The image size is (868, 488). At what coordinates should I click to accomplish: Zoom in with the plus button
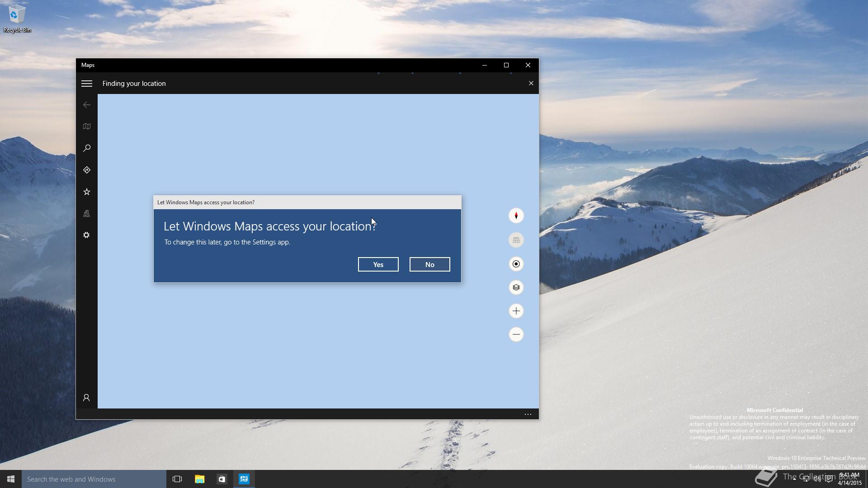coord(516,311)
